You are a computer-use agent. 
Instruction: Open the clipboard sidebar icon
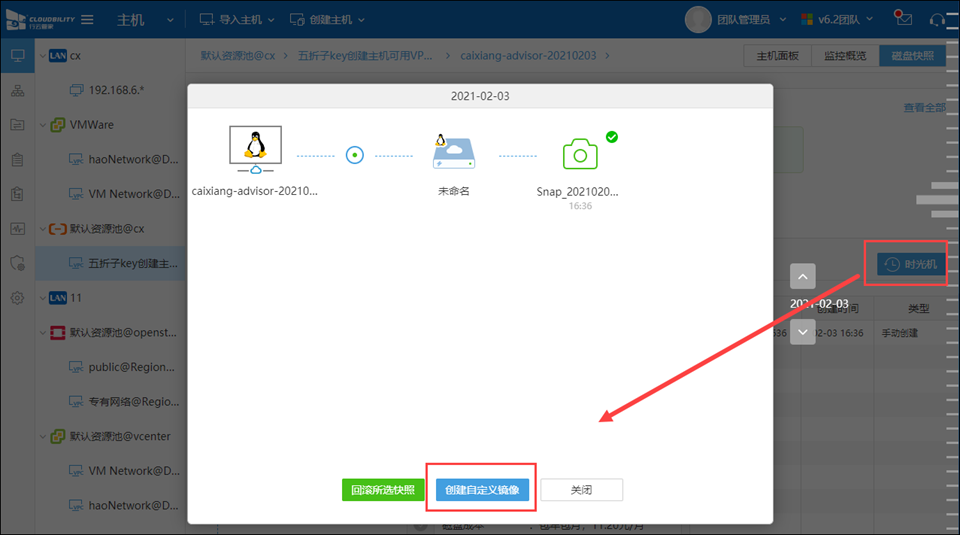(x=18, y=160)
